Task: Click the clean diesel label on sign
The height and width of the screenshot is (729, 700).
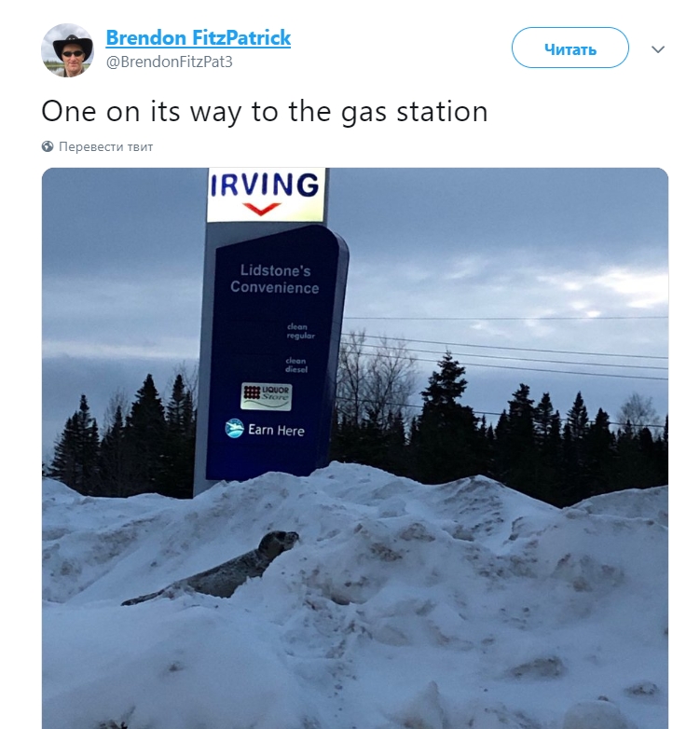Action: tap(296, 364)
